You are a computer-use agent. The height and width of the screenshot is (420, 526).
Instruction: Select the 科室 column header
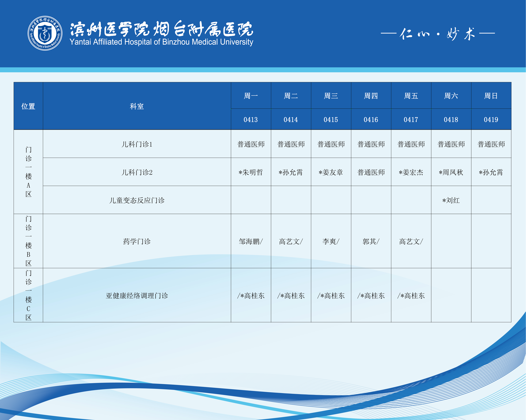point(137,106)
